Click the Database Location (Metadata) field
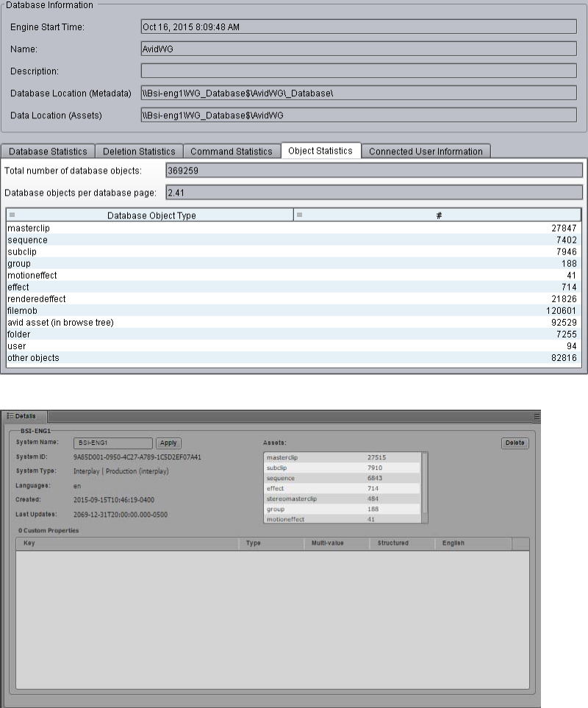 (359, 93)
